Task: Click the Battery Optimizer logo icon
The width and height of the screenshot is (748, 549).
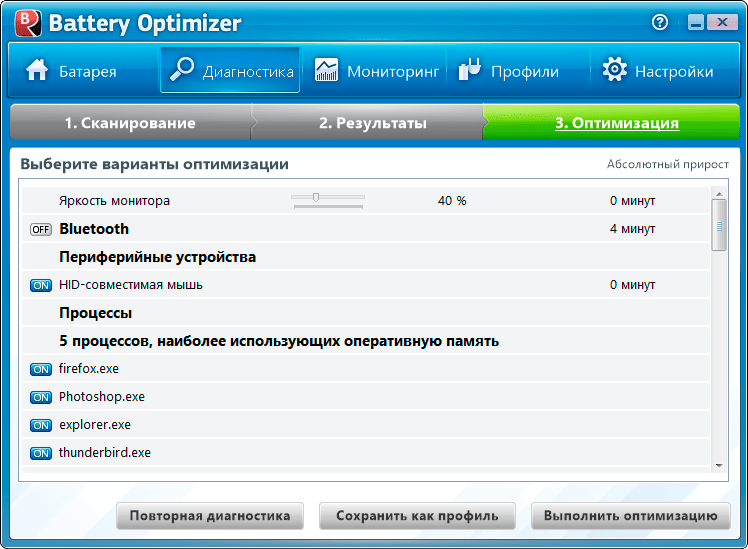Action: [28, 23]
